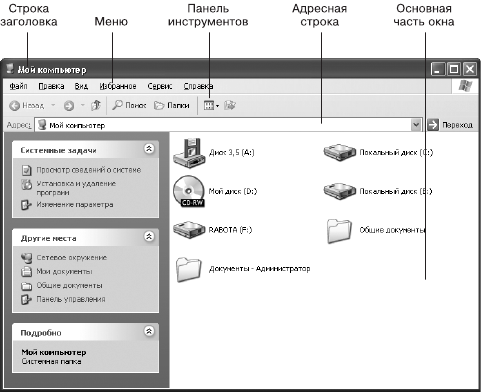This screenshot has height=392, width=481.
Task: Collapse the Подробно panel
Action: coord(149,331)
